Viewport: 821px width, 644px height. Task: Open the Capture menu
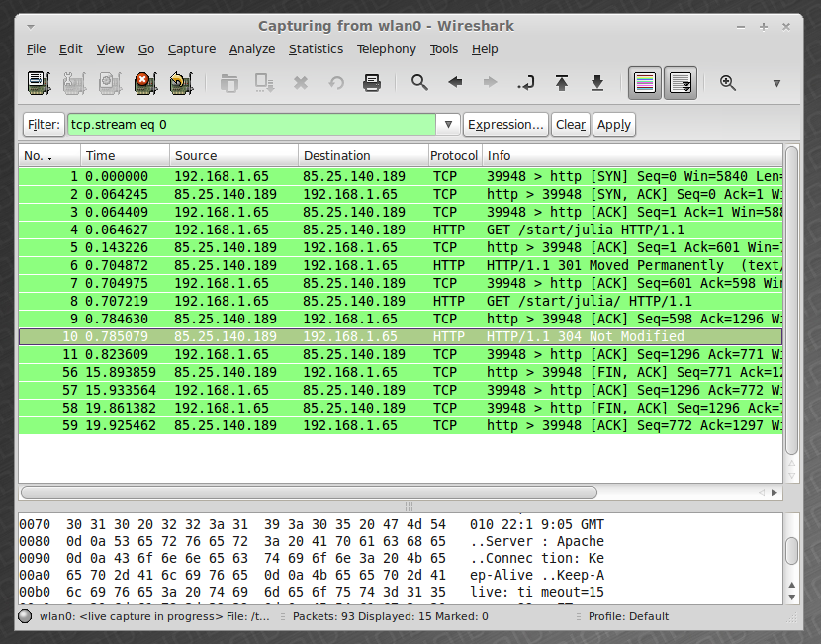pos(192,49)
